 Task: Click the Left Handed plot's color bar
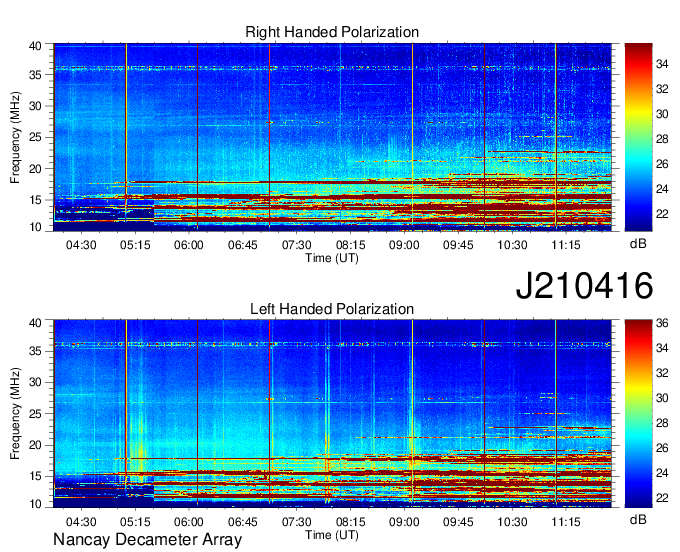tap(638, 414)
